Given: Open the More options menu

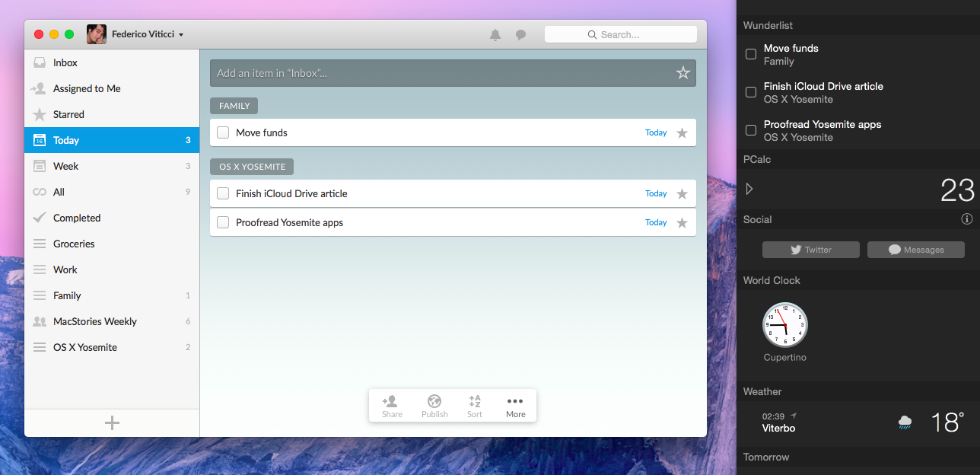Looking at the screenshot, I should (x=515, y=406).
